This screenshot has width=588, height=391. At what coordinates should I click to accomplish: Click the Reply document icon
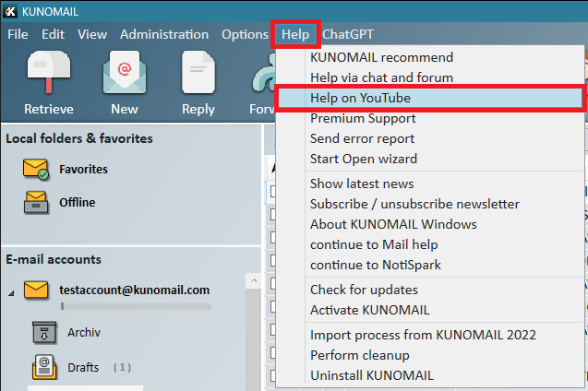[x=198, y=72]
